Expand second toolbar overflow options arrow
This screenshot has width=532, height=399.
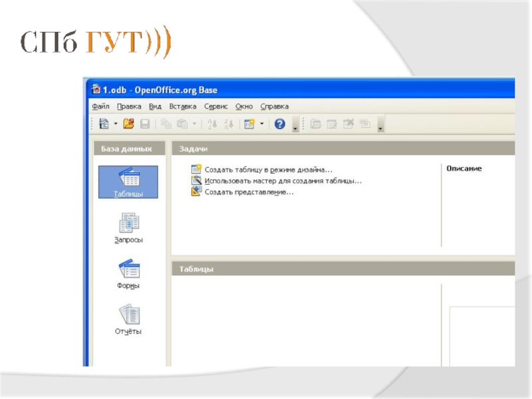click(380, 124)
